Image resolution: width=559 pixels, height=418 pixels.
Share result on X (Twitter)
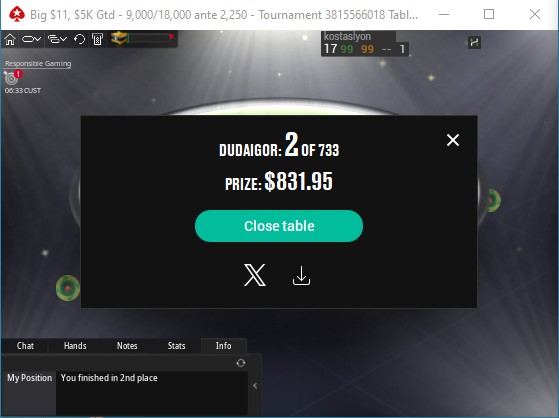(255, 275)
